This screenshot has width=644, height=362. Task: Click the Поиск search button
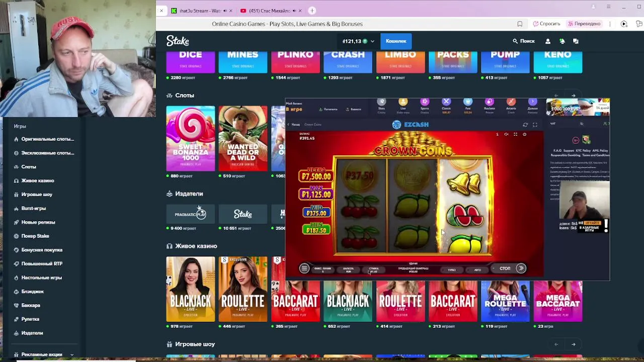coord(524,41)
